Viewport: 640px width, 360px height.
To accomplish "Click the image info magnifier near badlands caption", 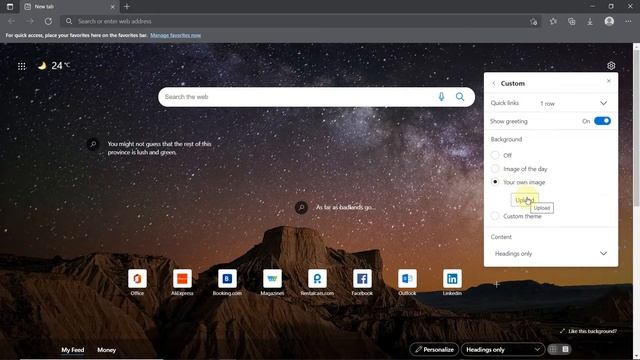I will (x=301, y=207).
